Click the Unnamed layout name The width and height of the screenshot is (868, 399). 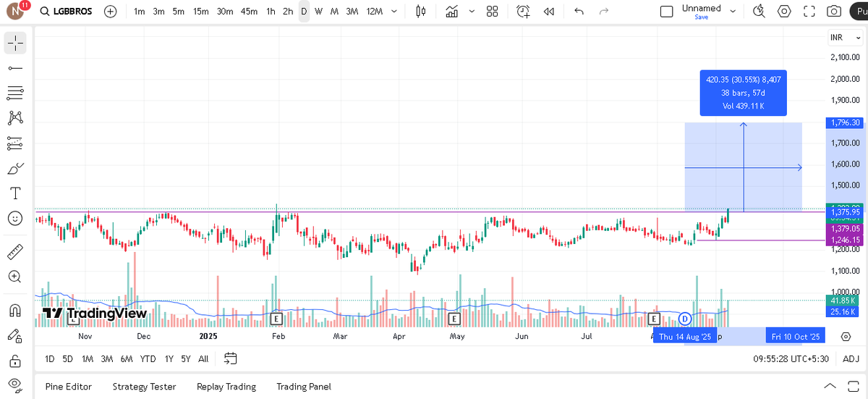[701, 8]
